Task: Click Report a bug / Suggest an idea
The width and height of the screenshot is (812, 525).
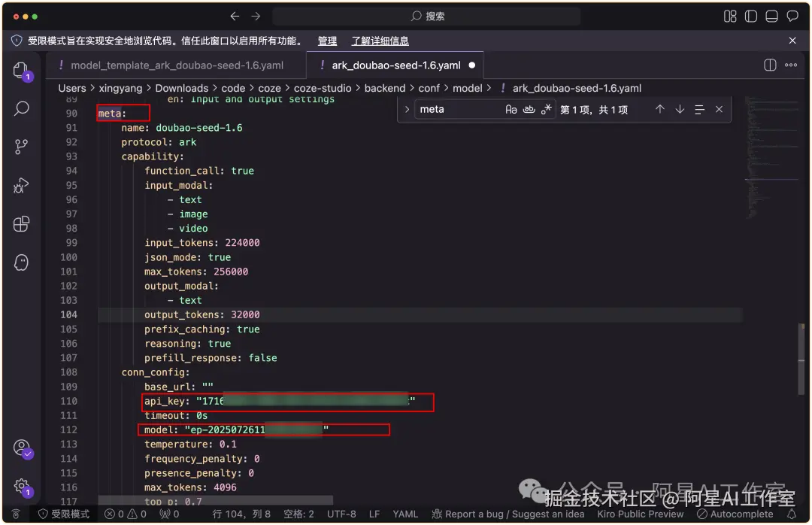Action: tap(508, 514)
